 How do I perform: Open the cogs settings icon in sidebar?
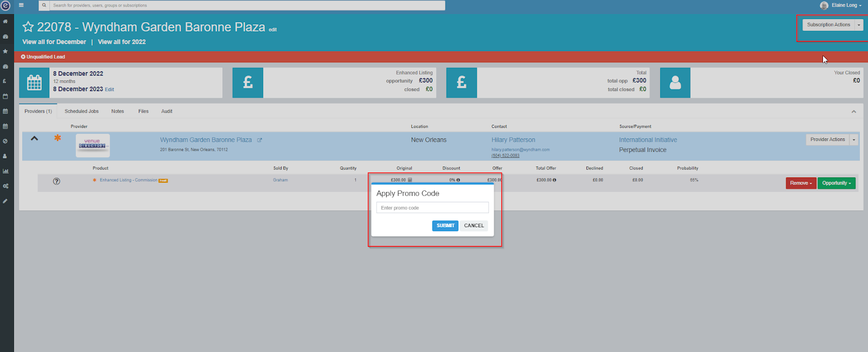(x=5, y=186)
